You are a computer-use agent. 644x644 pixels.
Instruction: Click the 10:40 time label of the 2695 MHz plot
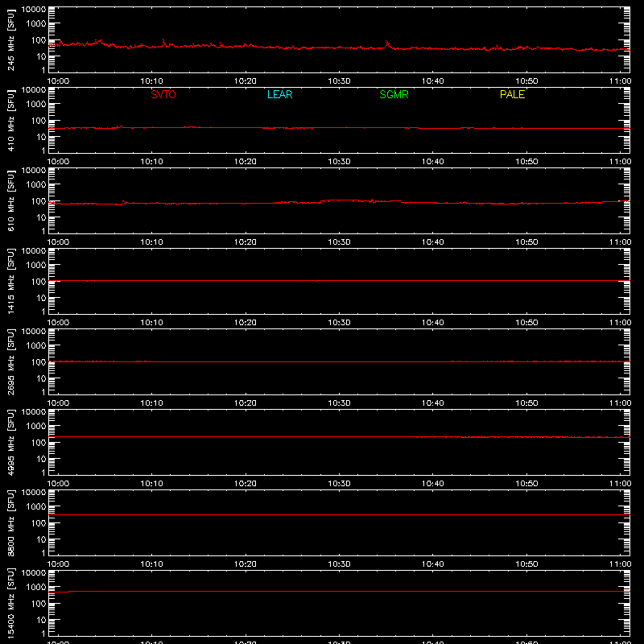pos(432,403)
